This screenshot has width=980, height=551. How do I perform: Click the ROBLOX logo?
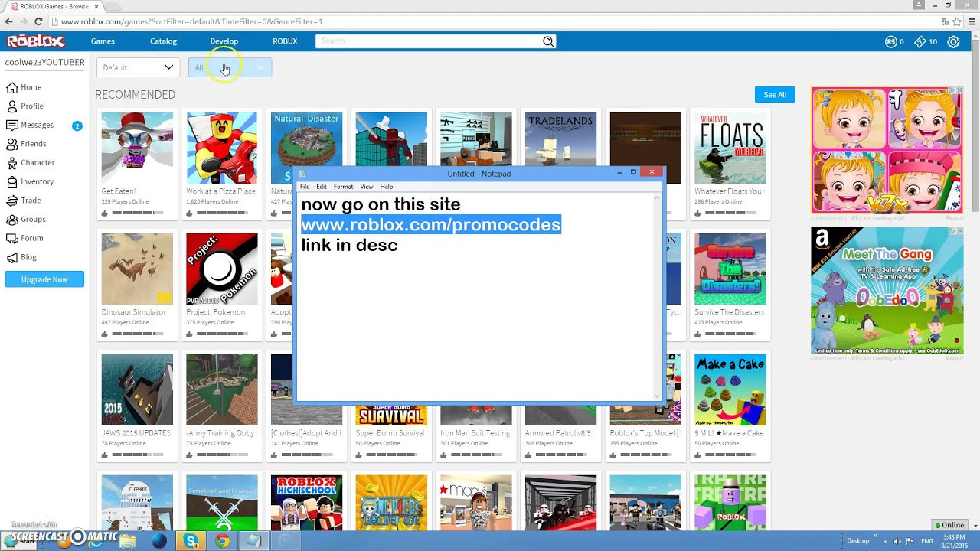coord(36,41)
